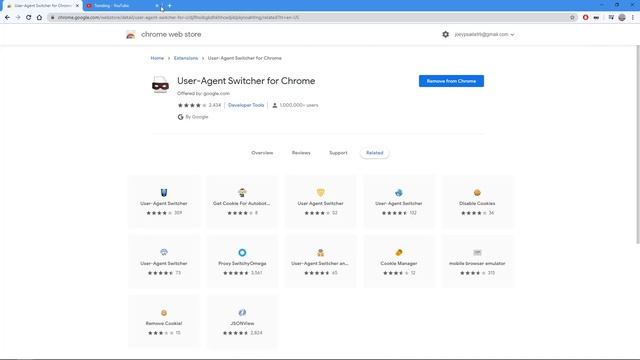The height and width of the screenshot is (360, 640).
Task: Click the browser forward arrow
Action: click(x=18, y=18)
